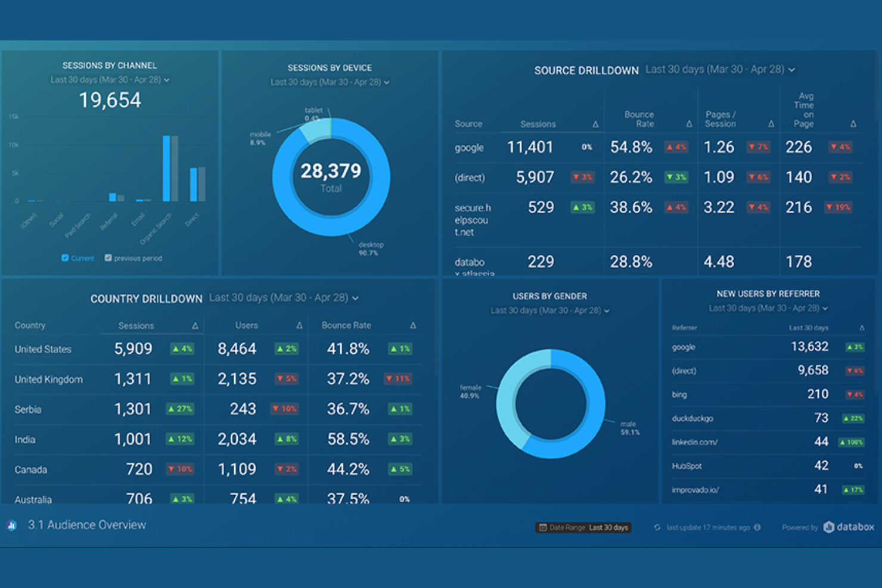The image size is (882, 588).
Task: Sort Country Drilldown by the Users delta icon
Action: [x=299, y=325]
